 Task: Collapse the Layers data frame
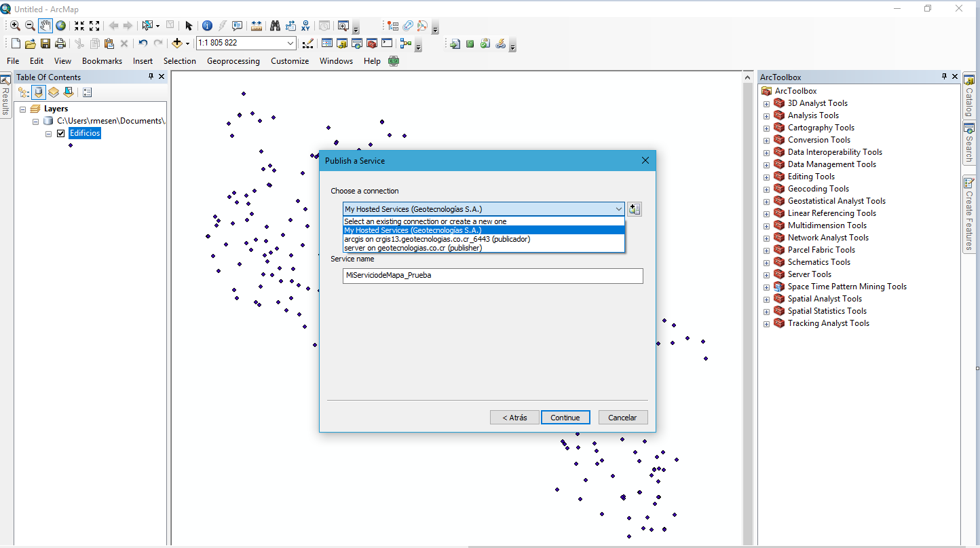[x=23, y=109]
